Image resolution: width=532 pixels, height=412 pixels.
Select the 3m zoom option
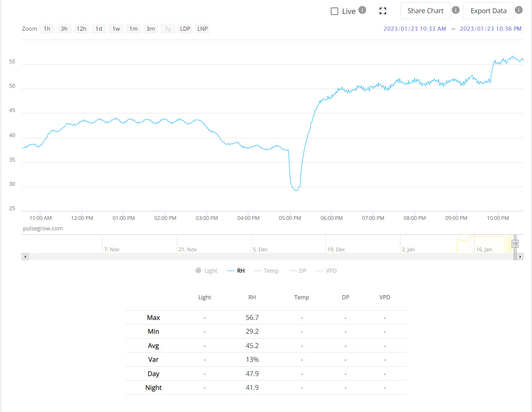(x=150, y=29)
